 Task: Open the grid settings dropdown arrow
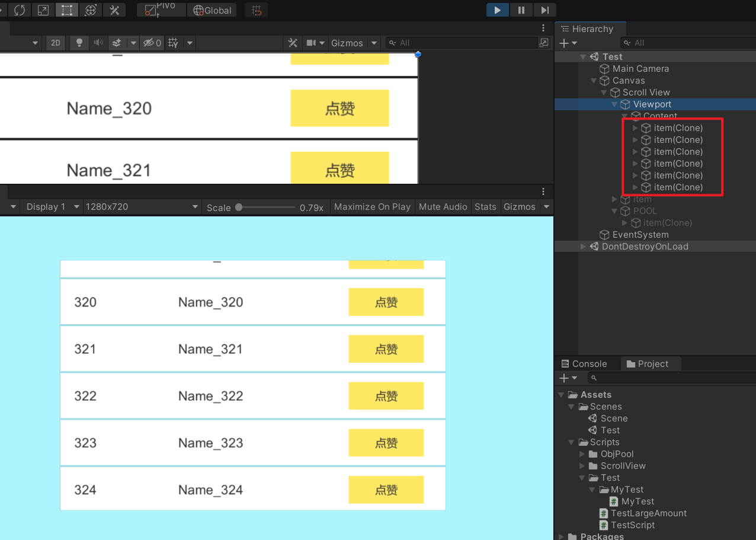point(190,43)
